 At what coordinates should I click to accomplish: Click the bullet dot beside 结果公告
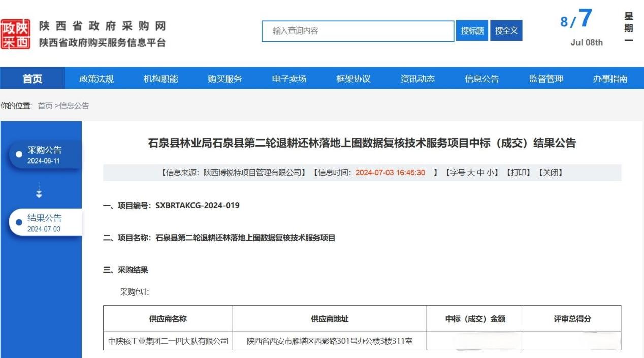(19, 222)
